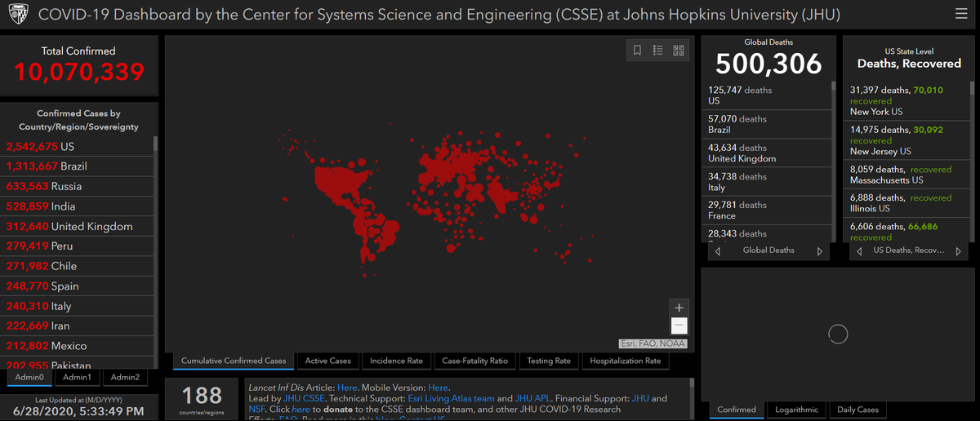980x421 pixels.
Task: Switch chart to Daily Cases tab
Action: click(857, 410)
